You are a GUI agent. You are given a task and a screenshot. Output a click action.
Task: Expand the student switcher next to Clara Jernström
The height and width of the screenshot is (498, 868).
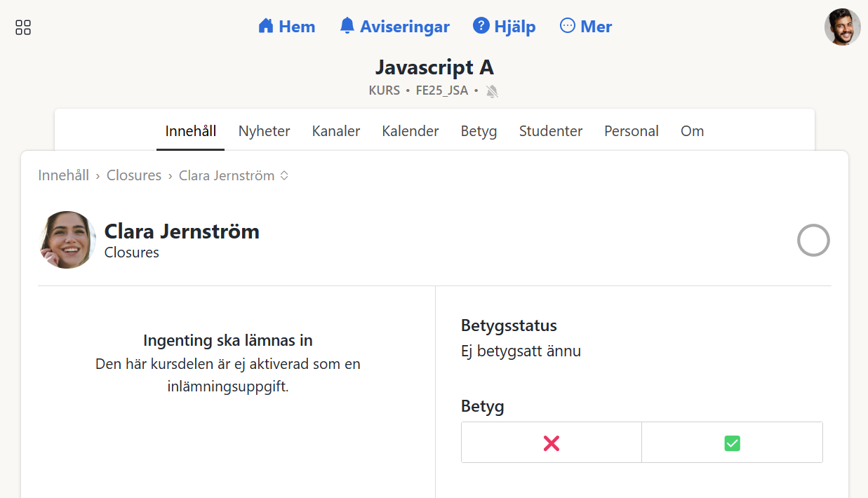point(284,176)
